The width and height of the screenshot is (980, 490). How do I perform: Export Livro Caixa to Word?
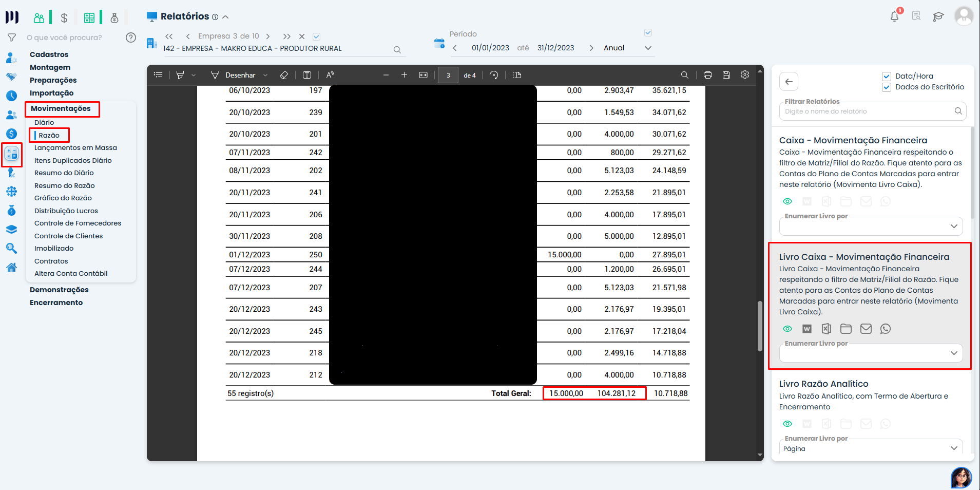[x=807, y=329]
